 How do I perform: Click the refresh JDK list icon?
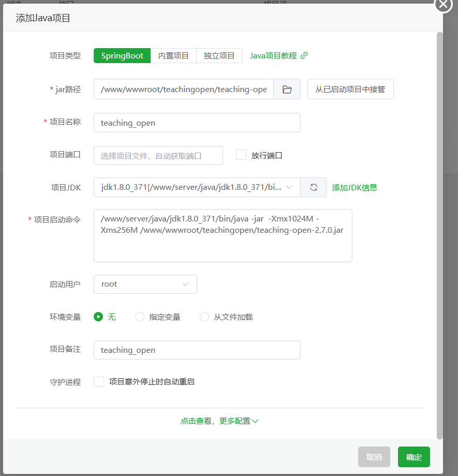pyautogui.click(x=314, y=187)
